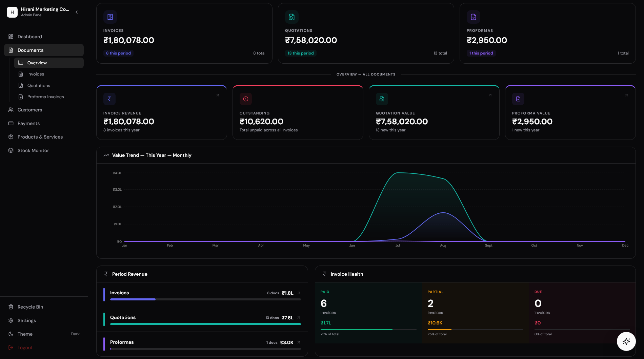Open the Recycle Bin
644x359 pixels.
tap(44, 307)
